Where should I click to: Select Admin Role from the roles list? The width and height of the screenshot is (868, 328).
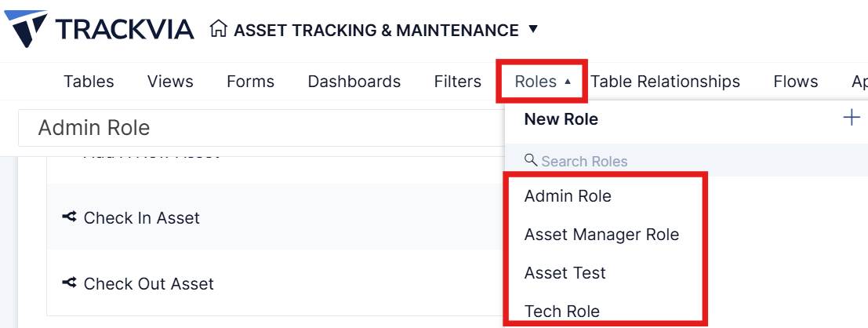[568, 195]
